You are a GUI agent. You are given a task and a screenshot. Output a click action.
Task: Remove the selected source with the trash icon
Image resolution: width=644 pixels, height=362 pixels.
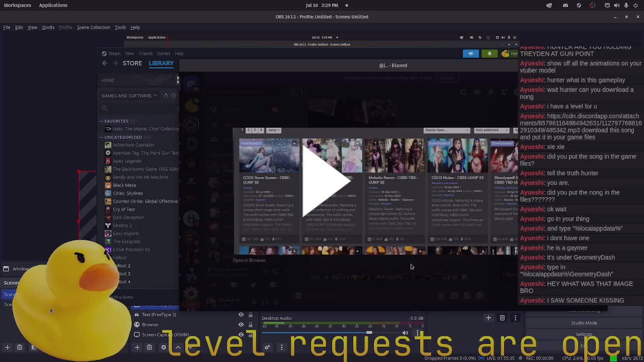(x=149, y=347)
